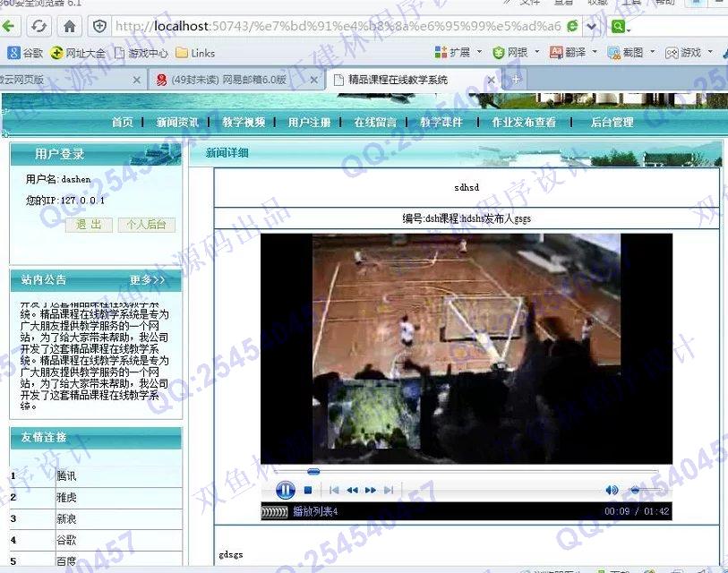The height and width of the screenshot is (573, 728).
Task: Open the 游戏中心 bookmark
Action: [141, 53]
